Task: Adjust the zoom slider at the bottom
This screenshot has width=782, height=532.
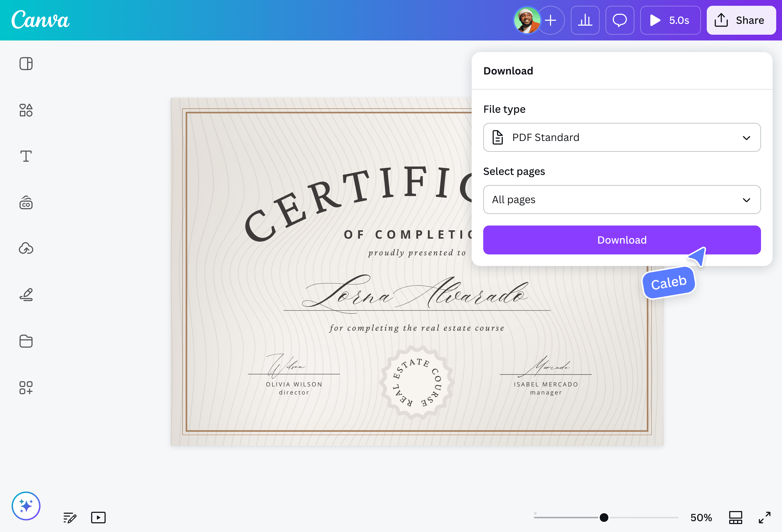Action: click(604, 518)
